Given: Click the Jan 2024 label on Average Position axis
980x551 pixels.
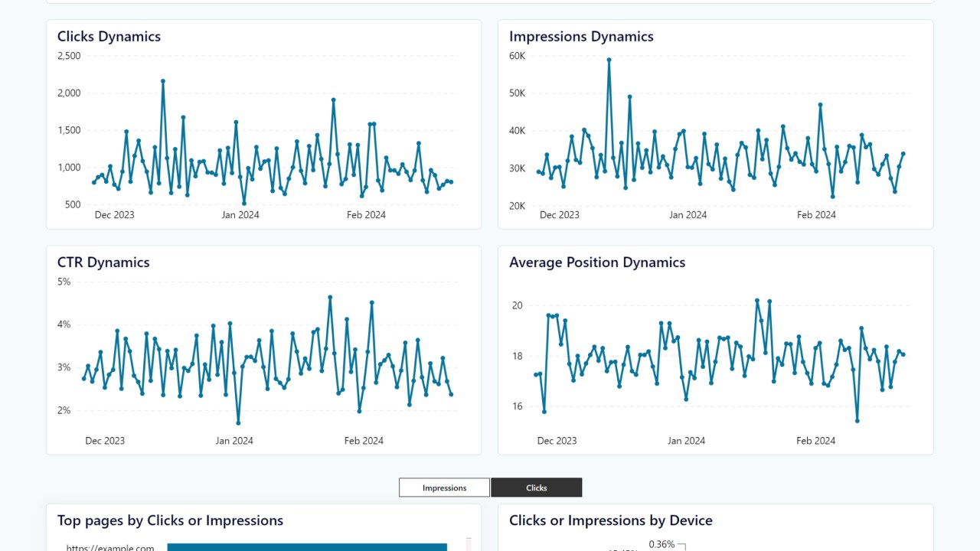Looking at the screenshot, I should (x=686, y=441).
